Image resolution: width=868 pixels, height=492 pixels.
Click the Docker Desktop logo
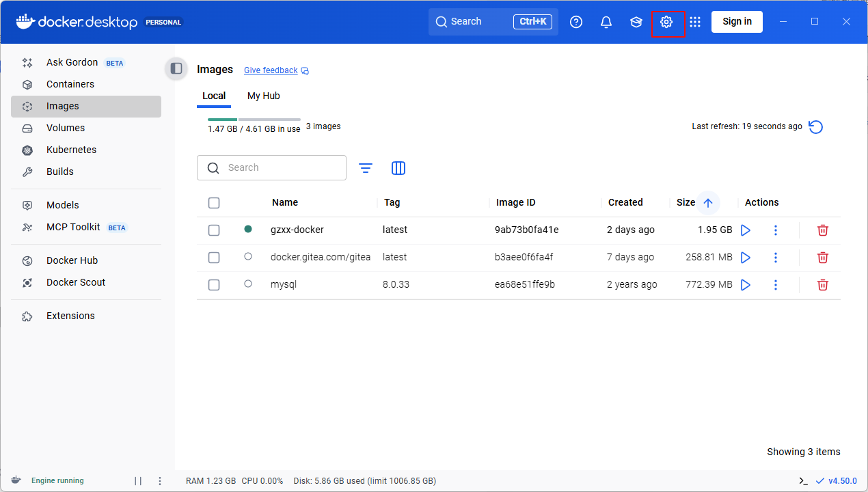77,22
